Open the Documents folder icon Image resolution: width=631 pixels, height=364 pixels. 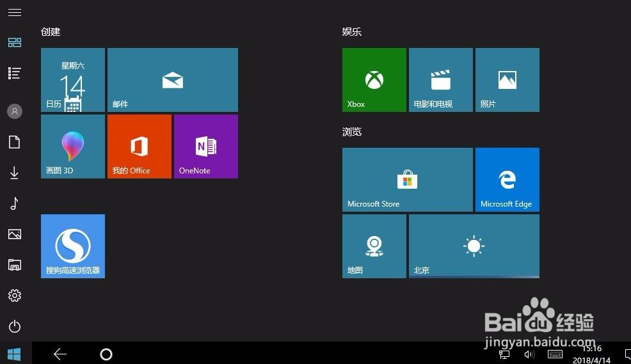(x=15, y=142)
